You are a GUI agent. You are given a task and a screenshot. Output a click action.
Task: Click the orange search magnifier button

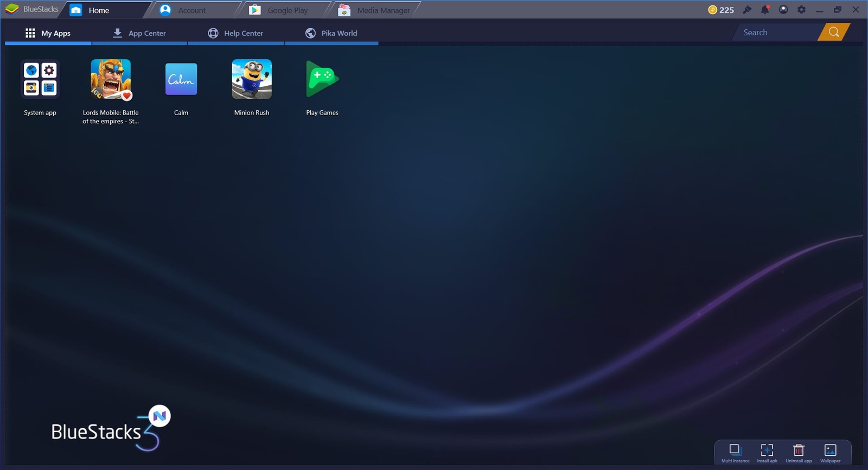point(834,32)
